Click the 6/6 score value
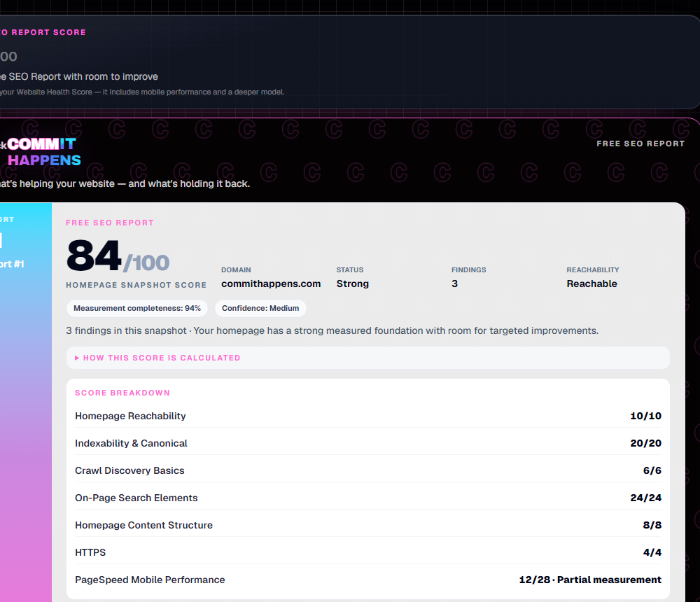This screenshot has width=700, height=602. (x=652, y=470)
